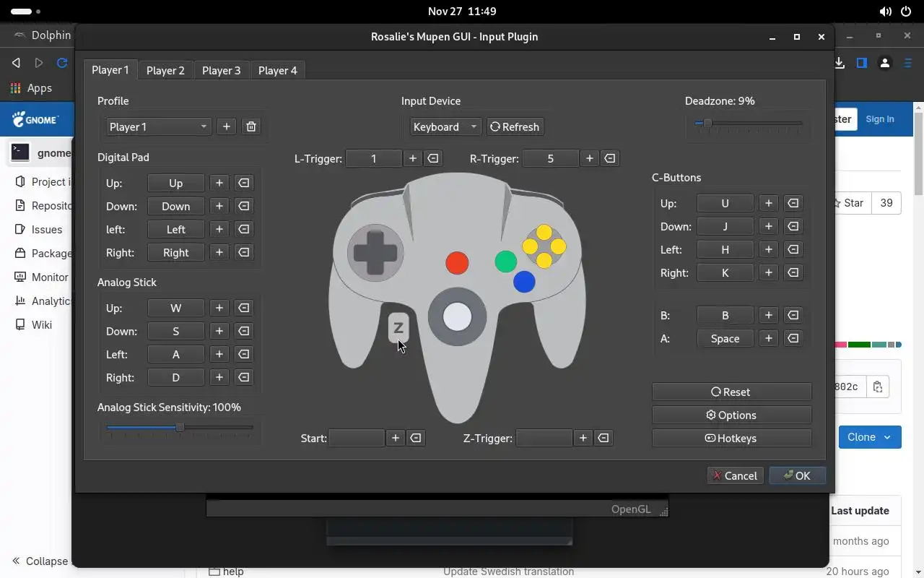Clear binding for Digital Pad Up

(244, 183)
